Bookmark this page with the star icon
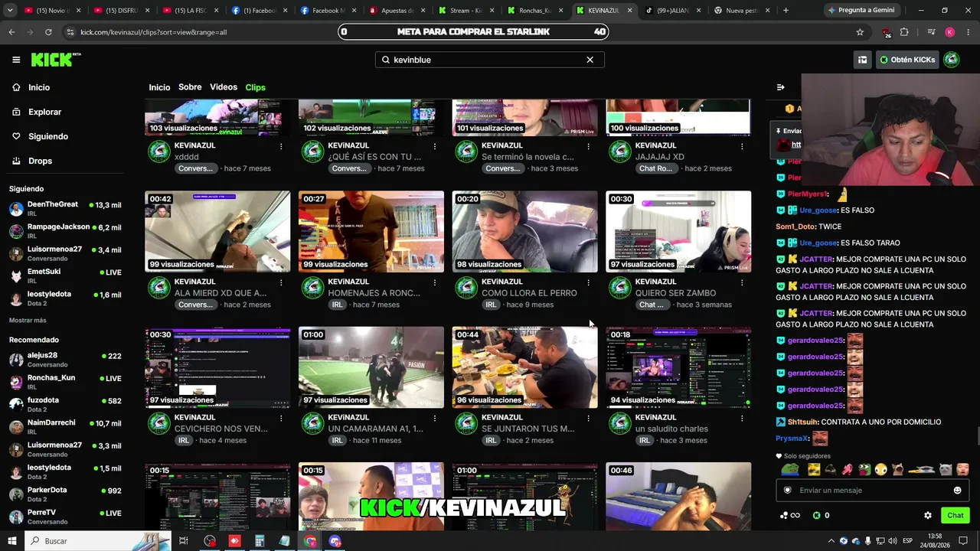980x551 pixels. (x=860, y=32)
